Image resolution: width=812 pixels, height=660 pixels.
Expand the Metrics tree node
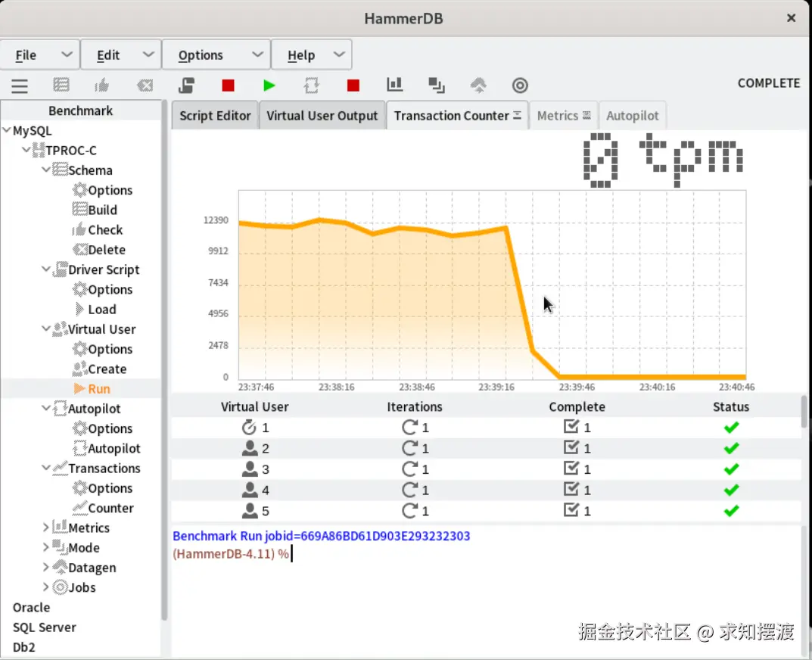tap(45, 528)
